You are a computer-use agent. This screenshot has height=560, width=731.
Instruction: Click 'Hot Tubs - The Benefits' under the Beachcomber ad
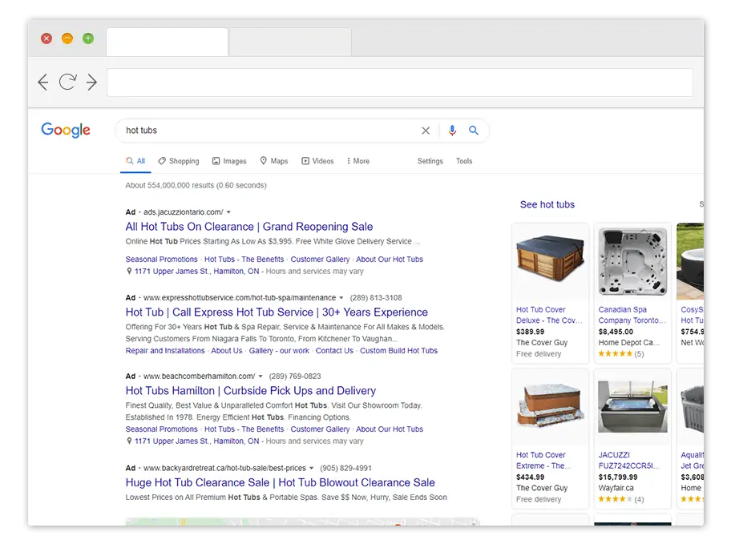(244, 429)
